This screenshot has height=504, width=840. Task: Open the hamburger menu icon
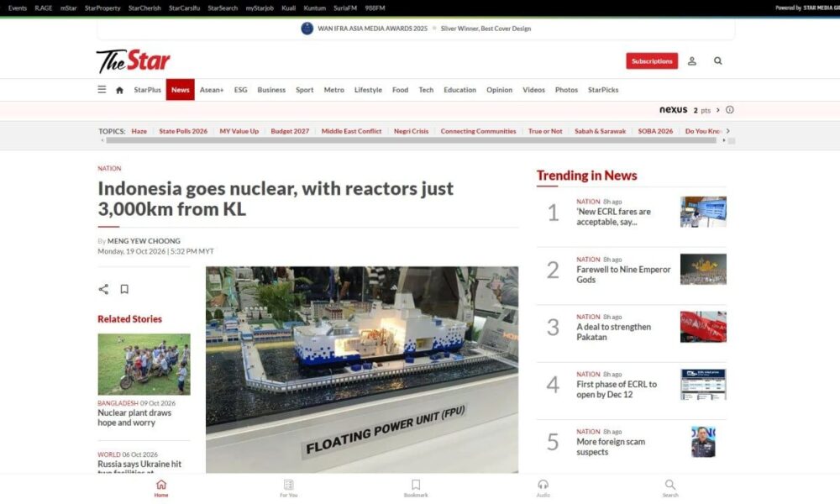pyautogui.click(x=102, y=89)
